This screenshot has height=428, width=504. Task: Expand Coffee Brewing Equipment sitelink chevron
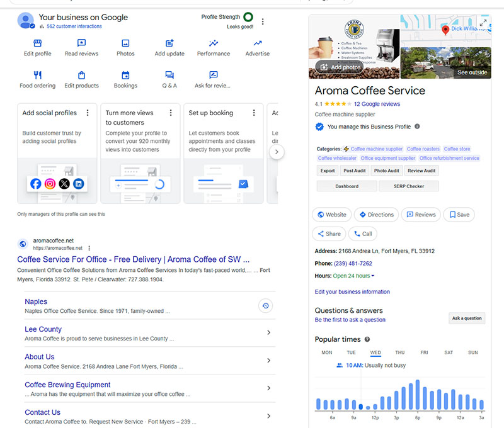pos(269,388)
